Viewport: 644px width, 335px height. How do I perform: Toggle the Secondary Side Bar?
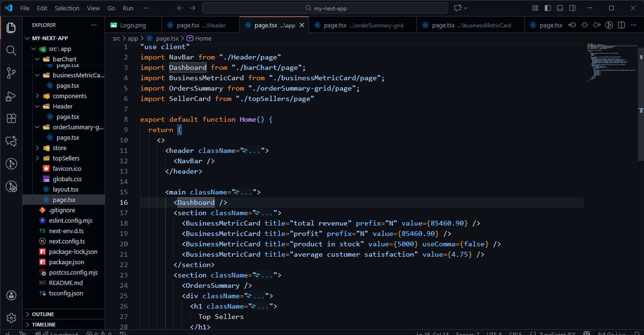click(571, 8)
